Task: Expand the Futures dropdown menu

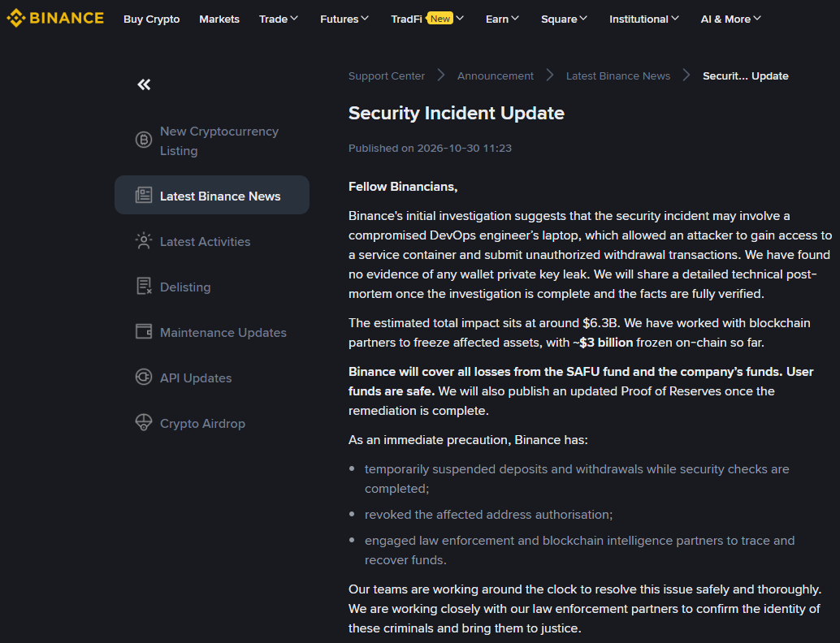Action: [x=344, y=19]
